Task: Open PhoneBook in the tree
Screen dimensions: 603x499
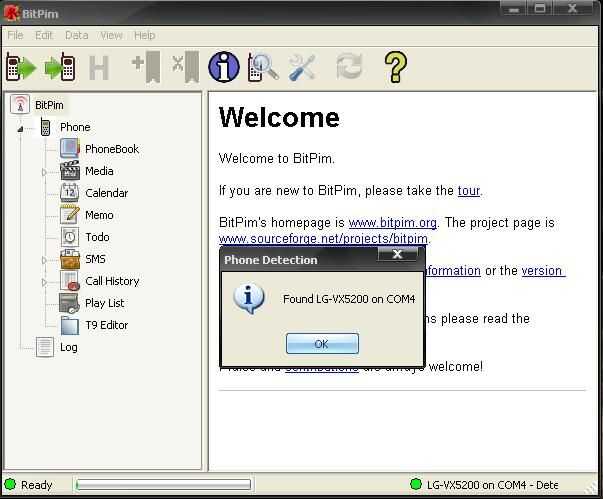Action: click(112, 149)
